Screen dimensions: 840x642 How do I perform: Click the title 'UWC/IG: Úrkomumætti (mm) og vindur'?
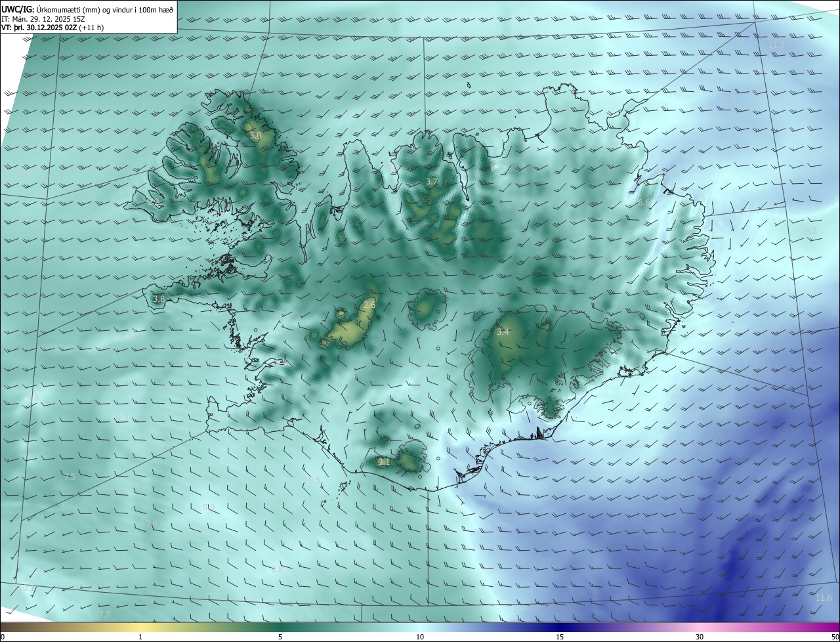point(88,9)
